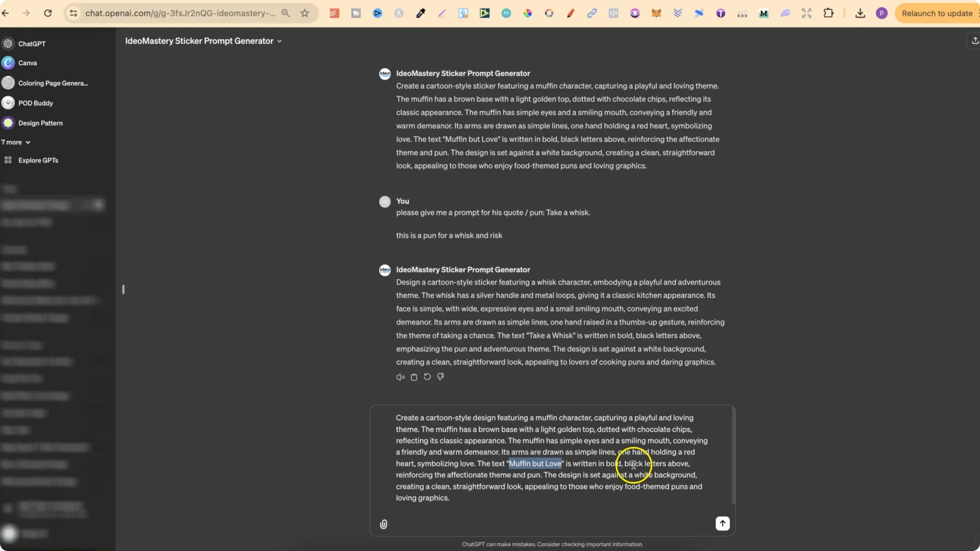The image size is (980, 551).
Task: Click the paperclip attach file icon
Action: (x=383, y=524)
